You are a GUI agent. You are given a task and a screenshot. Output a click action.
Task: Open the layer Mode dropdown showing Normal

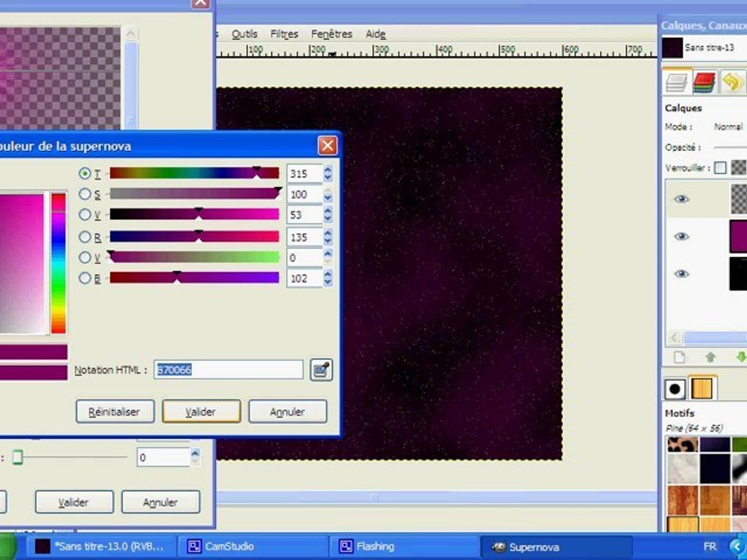pos(729,127)
